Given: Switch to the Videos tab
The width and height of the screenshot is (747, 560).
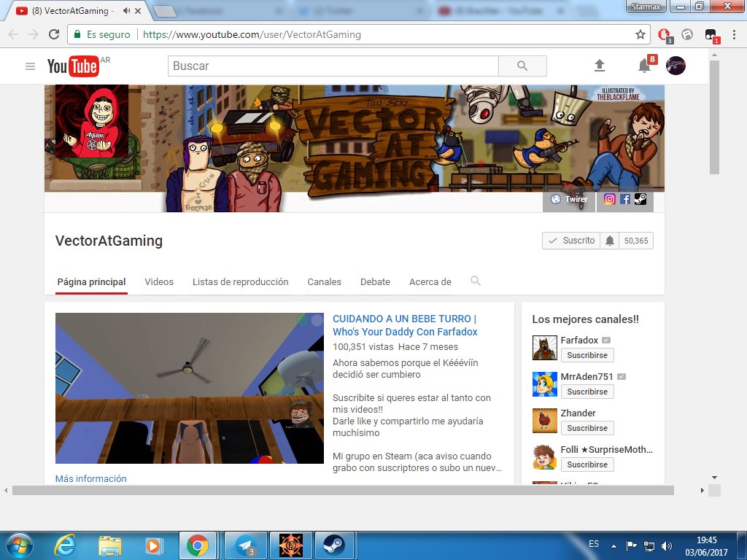Looking at the screenshot, I should (159, 282).
